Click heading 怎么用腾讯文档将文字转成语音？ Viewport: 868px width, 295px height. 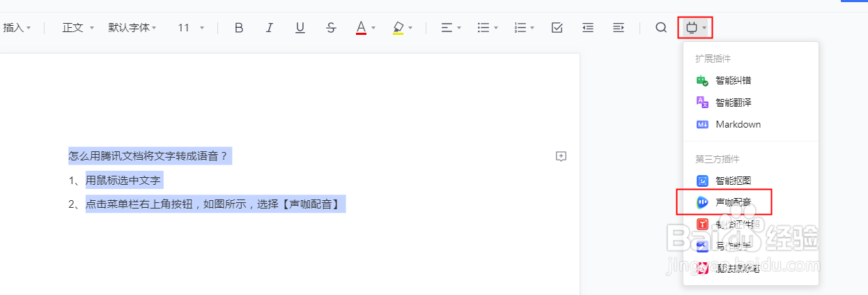[x=148, y=156]
